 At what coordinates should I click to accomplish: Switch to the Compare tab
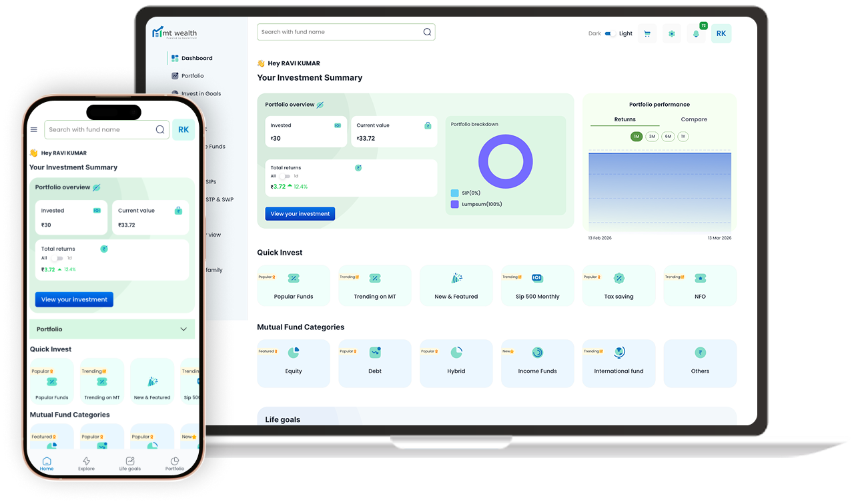coord(694,119)
